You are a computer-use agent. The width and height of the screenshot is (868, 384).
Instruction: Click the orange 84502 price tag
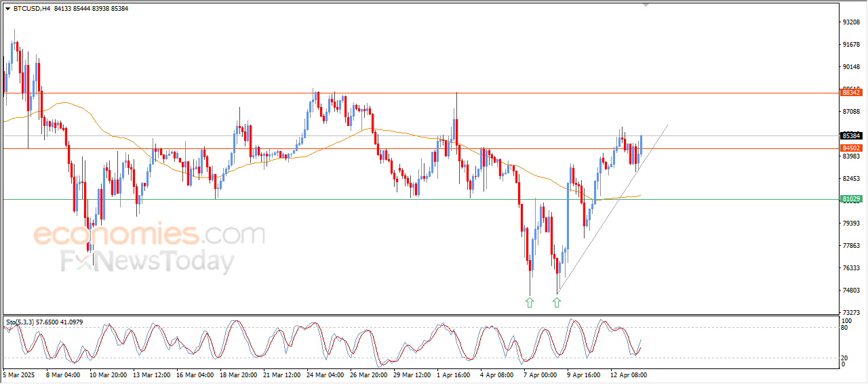(851, 148)
